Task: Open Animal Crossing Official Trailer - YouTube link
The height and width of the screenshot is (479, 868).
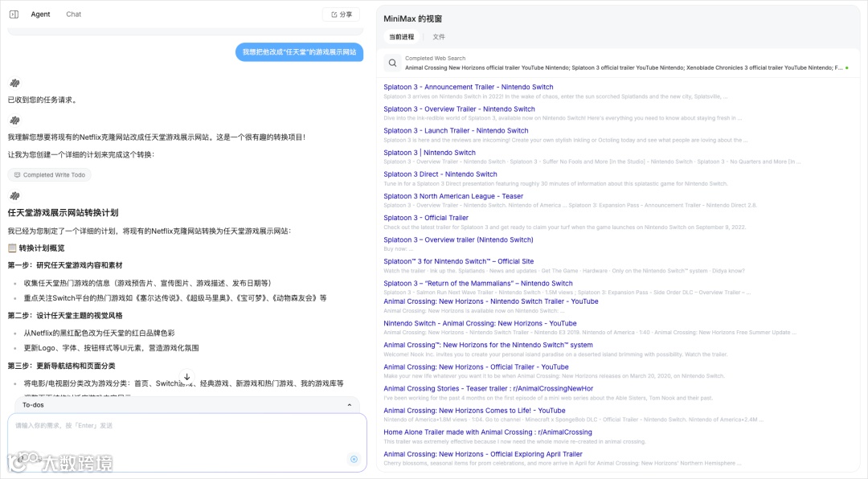Action: click(476, 367)
